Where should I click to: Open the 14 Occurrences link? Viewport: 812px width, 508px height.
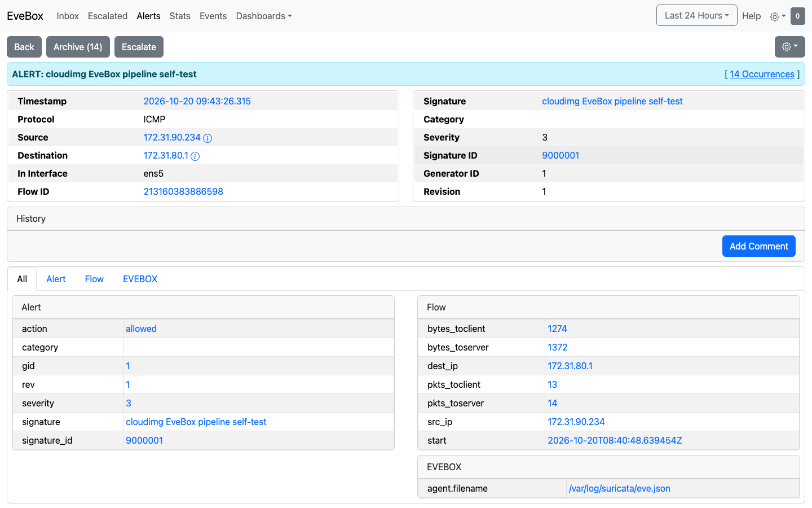762,74
